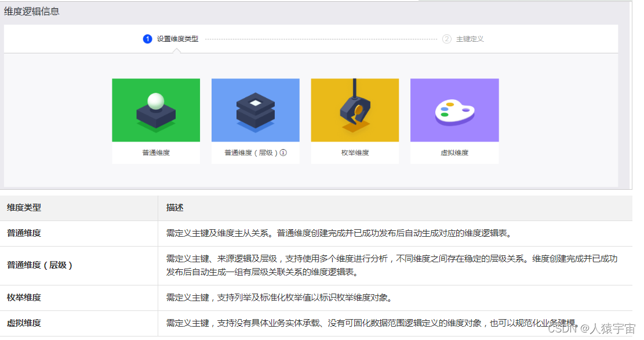This screenshot has width=644, height=340.
Task: Click the purple palette illustration
Action: 454,110
